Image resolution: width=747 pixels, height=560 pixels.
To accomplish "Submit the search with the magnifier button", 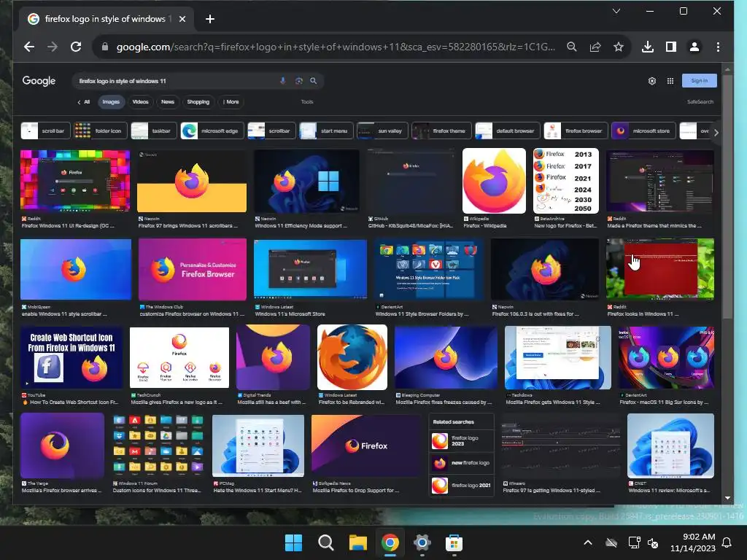I will pos(314,81).
